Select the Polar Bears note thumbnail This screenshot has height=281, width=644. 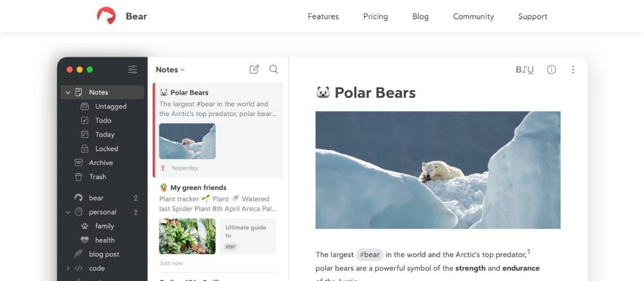(187, 141)
